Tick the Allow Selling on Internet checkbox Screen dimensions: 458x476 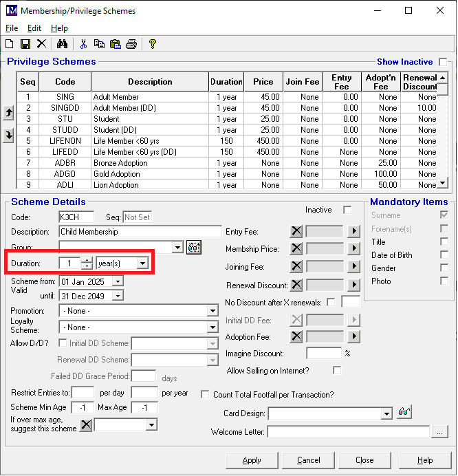[337, 370]
